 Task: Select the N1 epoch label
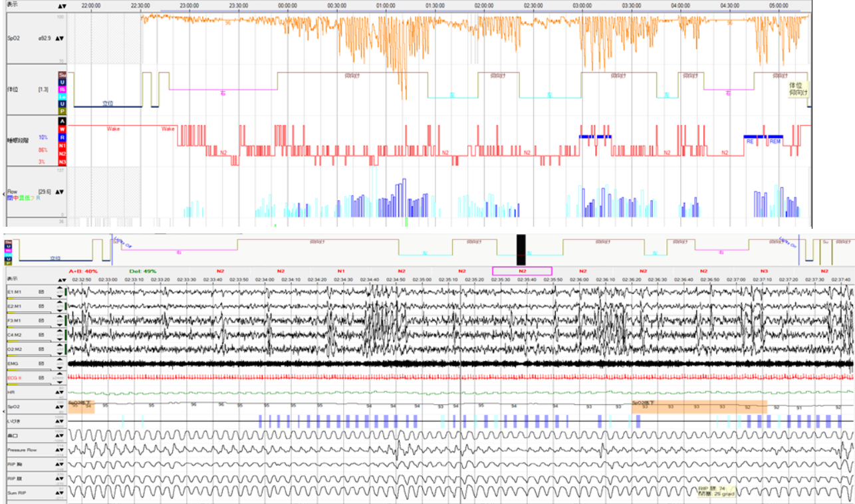coord(341,271)
